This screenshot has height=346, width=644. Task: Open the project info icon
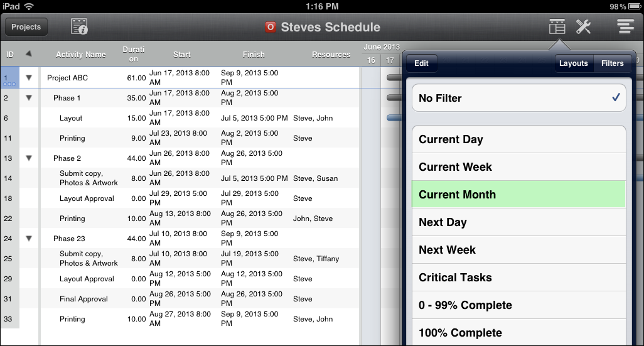click(x=79, y=26)
